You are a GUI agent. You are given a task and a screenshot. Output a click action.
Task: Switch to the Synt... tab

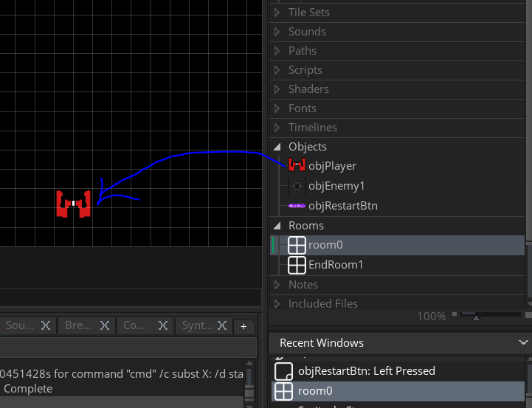point(198,325)
